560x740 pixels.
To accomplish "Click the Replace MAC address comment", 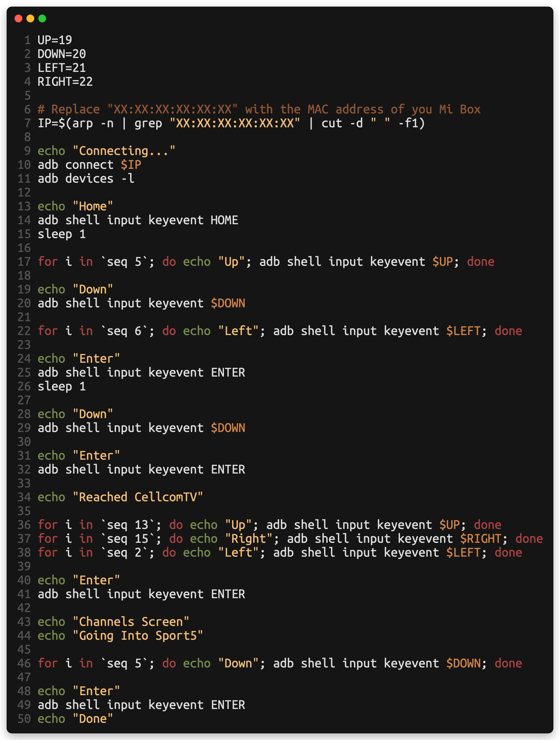I will (259, 109).
